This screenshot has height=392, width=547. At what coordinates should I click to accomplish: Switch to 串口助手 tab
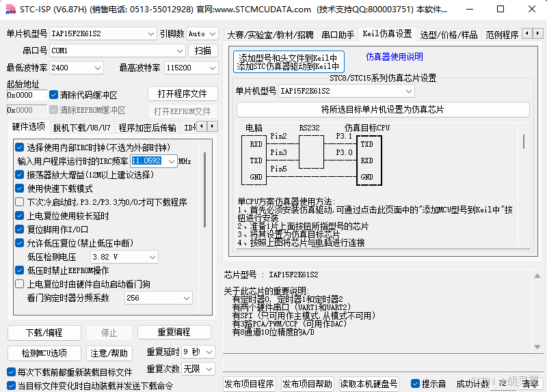coord(337,35)
